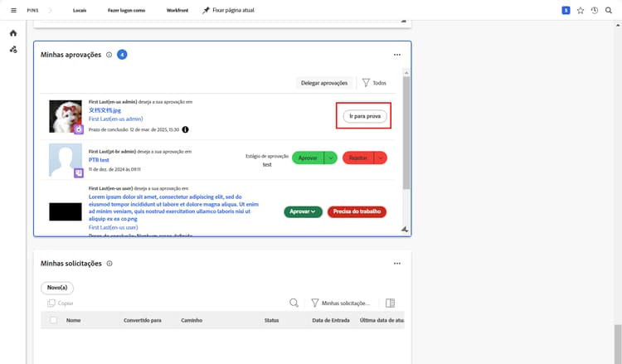Open Minhas solicitações three-dot menu

(397, 264)
